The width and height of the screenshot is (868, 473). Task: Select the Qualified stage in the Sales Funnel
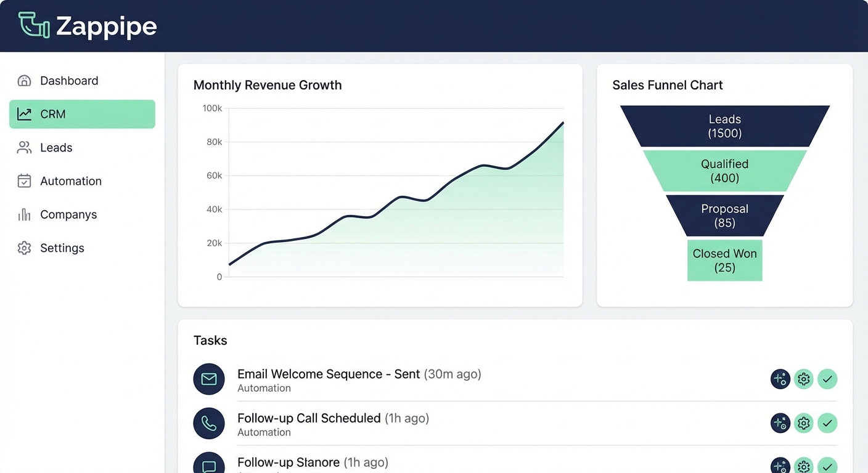(x=724, y=171)
